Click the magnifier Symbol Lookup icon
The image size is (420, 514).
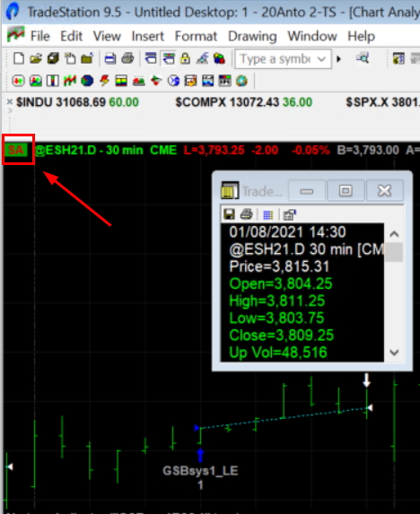click(x=363, y=59)
